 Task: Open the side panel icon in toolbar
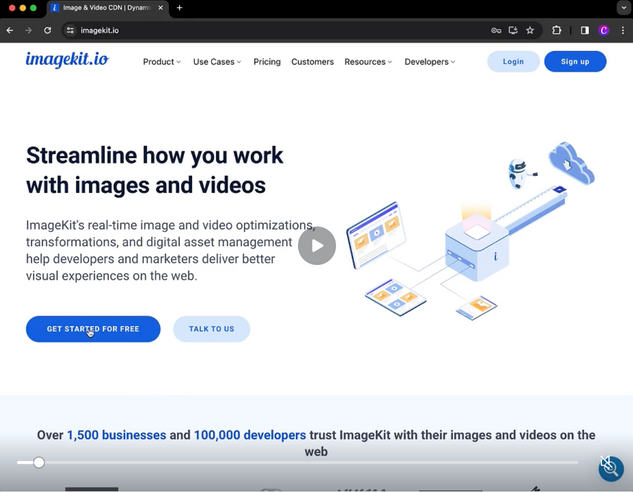click(x=585, y=31)
